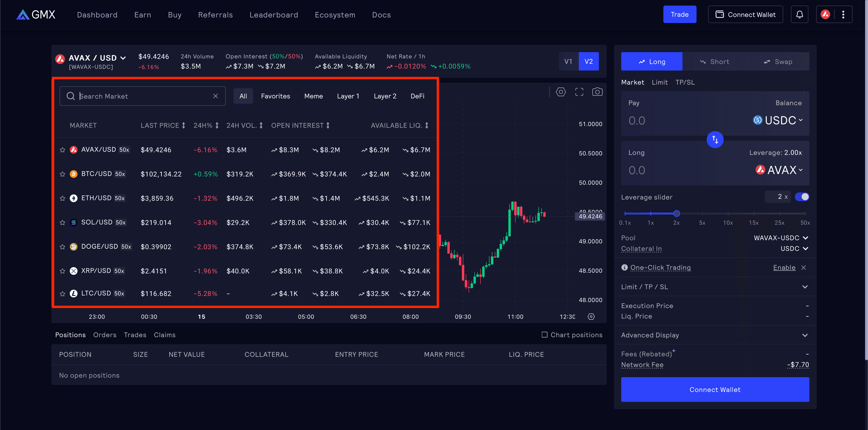Select the Layer 2 market filter
This screenshot has height=430, width=868.
(x=385, y=96)
